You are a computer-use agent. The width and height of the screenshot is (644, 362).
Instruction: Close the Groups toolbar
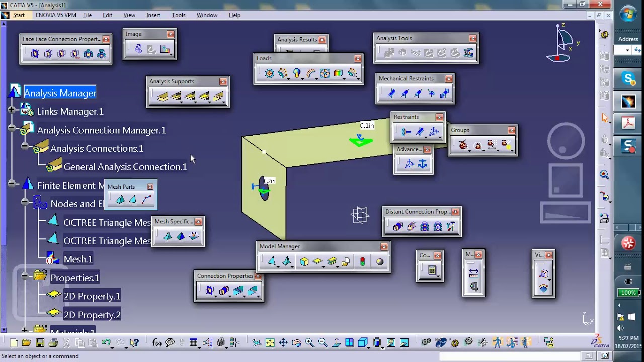tap(512, 130)
